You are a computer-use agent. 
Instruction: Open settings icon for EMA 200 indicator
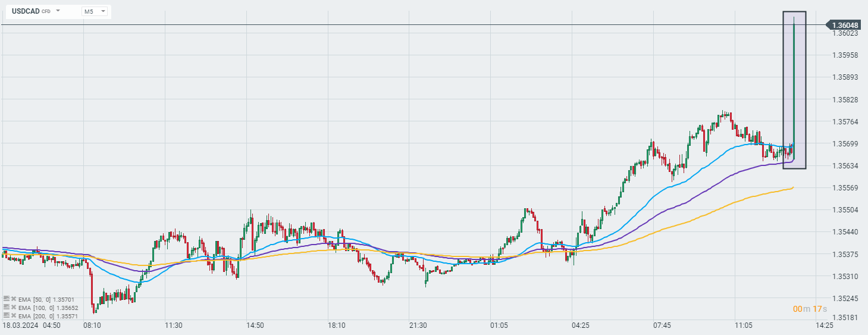pyautogui.click(x=6, y=315)
